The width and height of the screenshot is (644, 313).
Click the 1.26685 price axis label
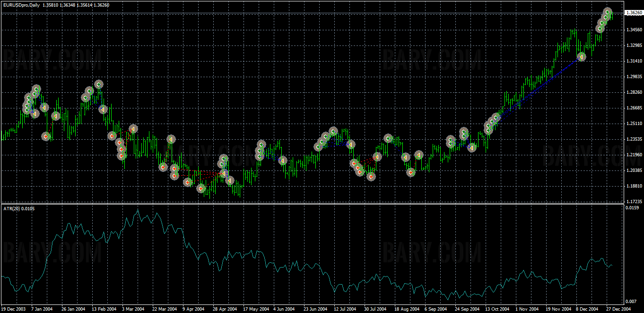pos(634,107)
